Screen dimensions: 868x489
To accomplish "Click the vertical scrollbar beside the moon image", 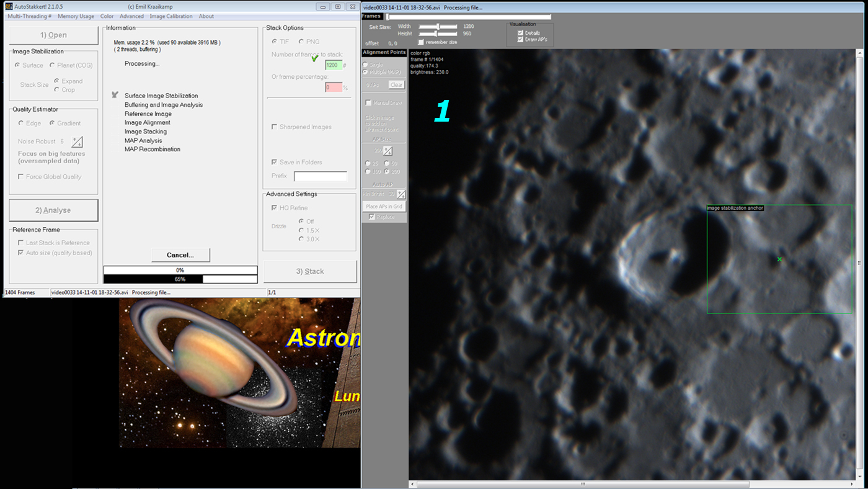I will pyautogui.click(x=859, y=264).
